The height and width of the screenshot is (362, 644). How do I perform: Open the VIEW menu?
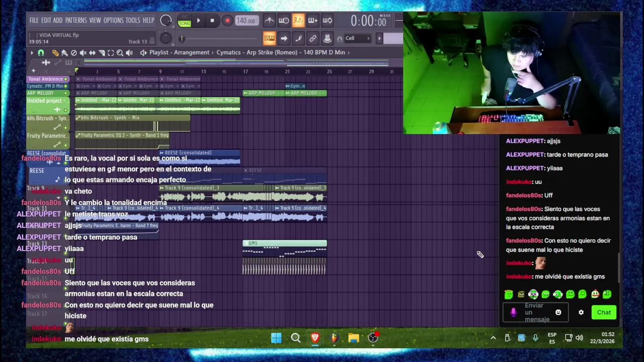tap(95, 20)
